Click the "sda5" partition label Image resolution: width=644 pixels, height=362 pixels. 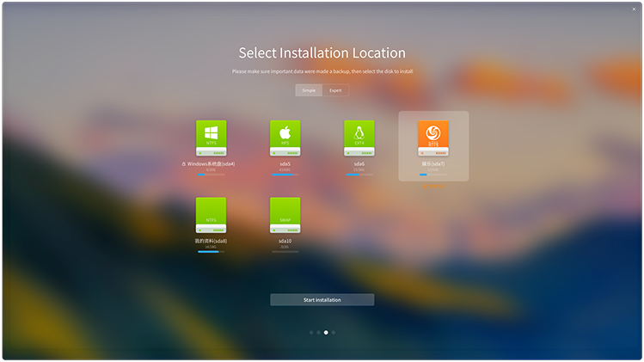coord(285,163)
